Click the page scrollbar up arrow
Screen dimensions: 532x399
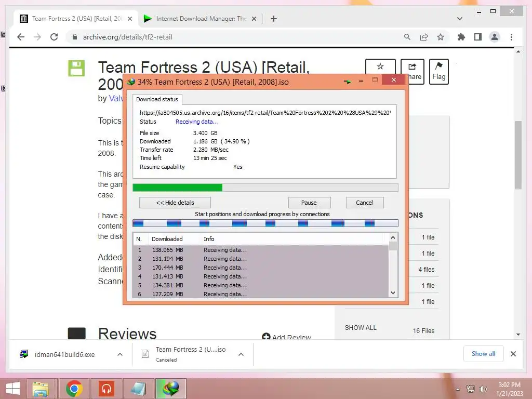pyautogui.click(x=518, y=51)
